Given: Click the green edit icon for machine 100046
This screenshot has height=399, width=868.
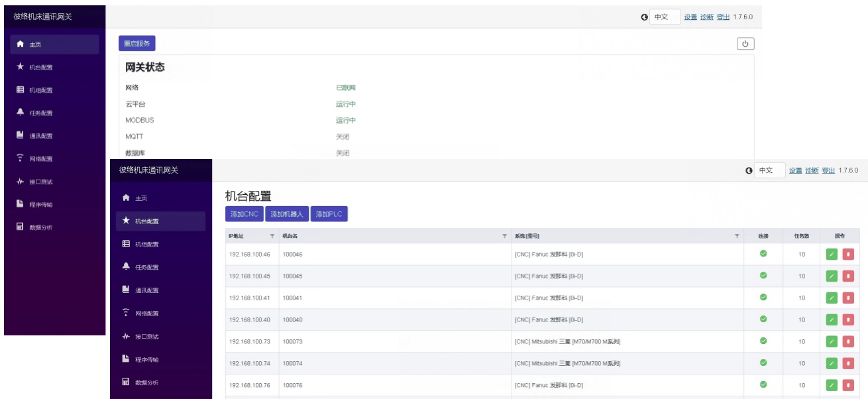Looking at the screenshot, I should pos(832,254).
